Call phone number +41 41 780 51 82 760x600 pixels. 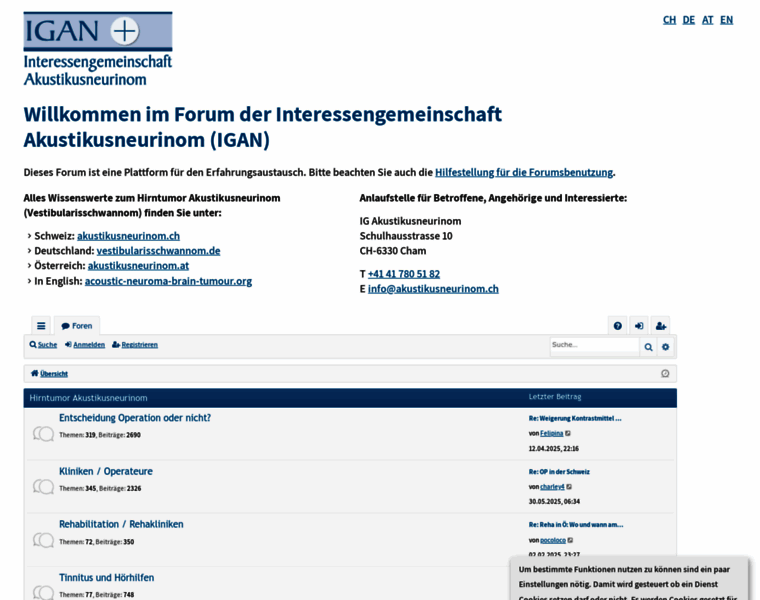tap(404, 274)
